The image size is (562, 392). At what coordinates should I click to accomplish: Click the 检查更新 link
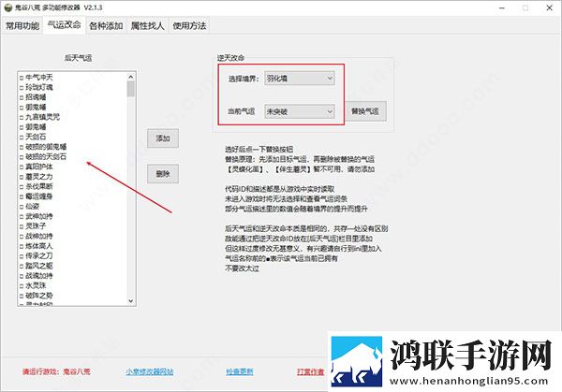click(x=240, y=371)
